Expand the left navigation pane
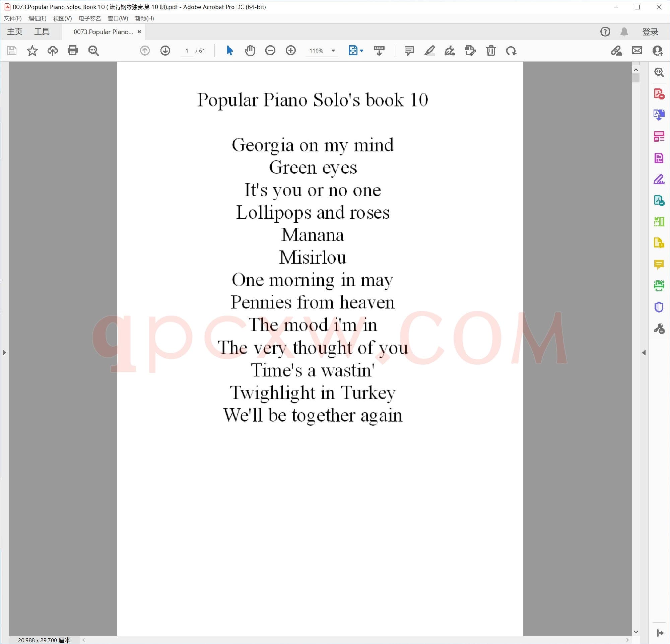This screenshot has height=644, width=670. click(x=4, y=353)
